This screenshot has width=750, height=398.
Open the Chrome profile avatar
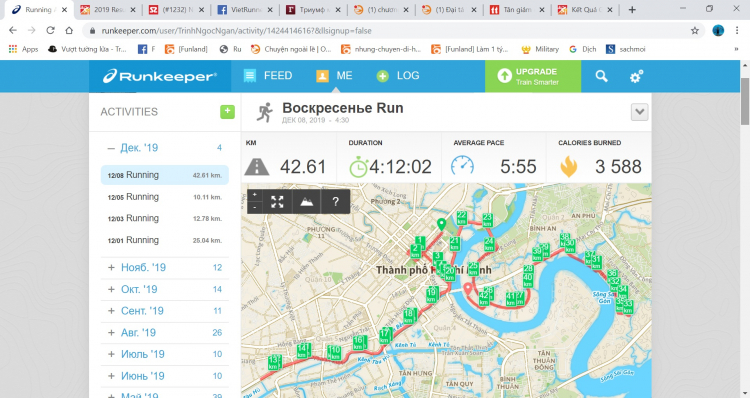(718, 31)
